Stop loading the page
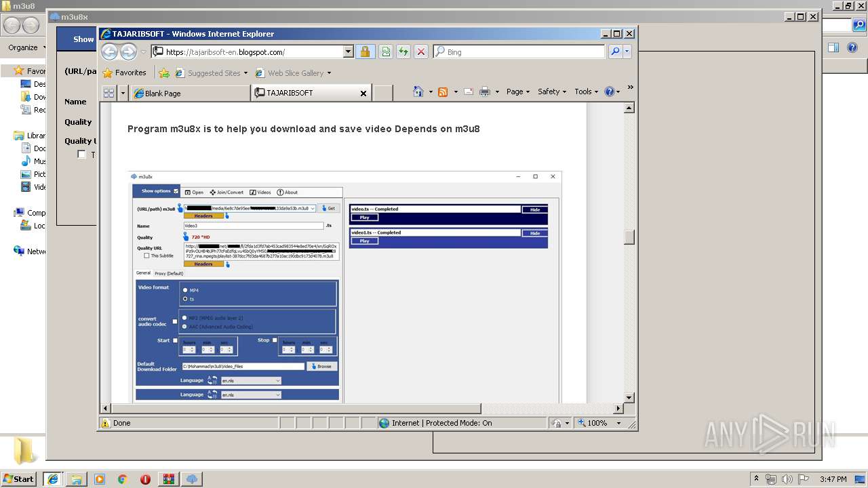868x488 pixels. (x=421, y=52)
